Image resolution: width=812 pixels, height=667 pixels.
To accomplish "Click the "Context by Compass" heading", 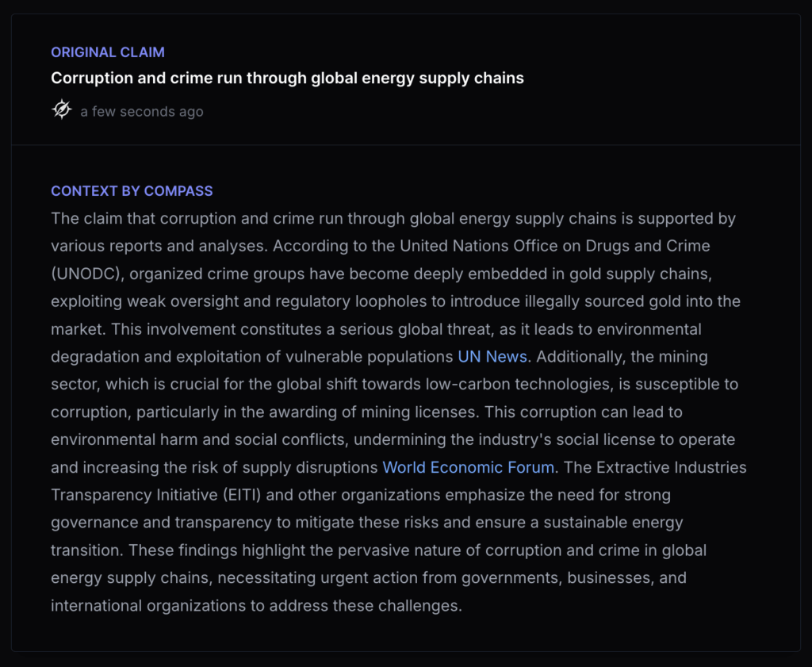I will 132,191.
